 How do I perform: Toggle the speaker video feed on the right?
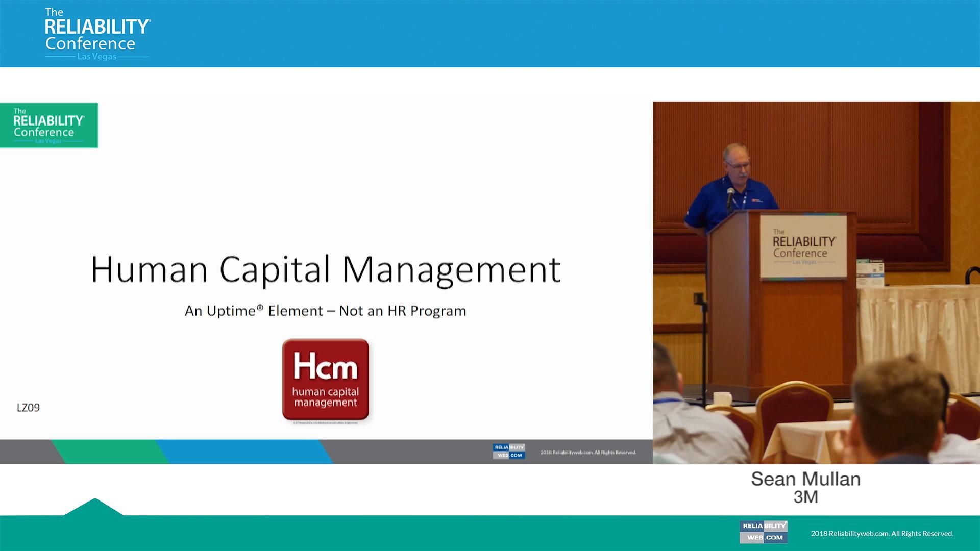(x=817, y=281)
